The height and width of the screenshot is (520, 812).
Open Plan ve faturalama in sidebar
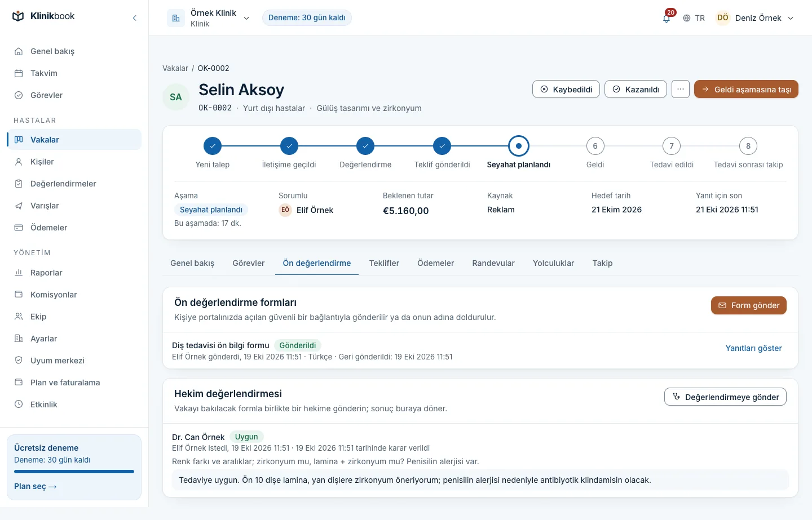[x=74, y=383]
